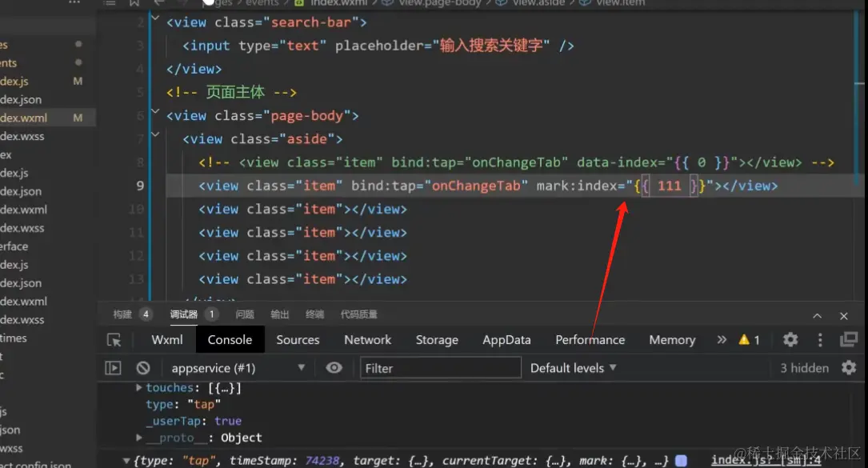Fold the aside view code block

pyautogui.click(x=155, y=134)
